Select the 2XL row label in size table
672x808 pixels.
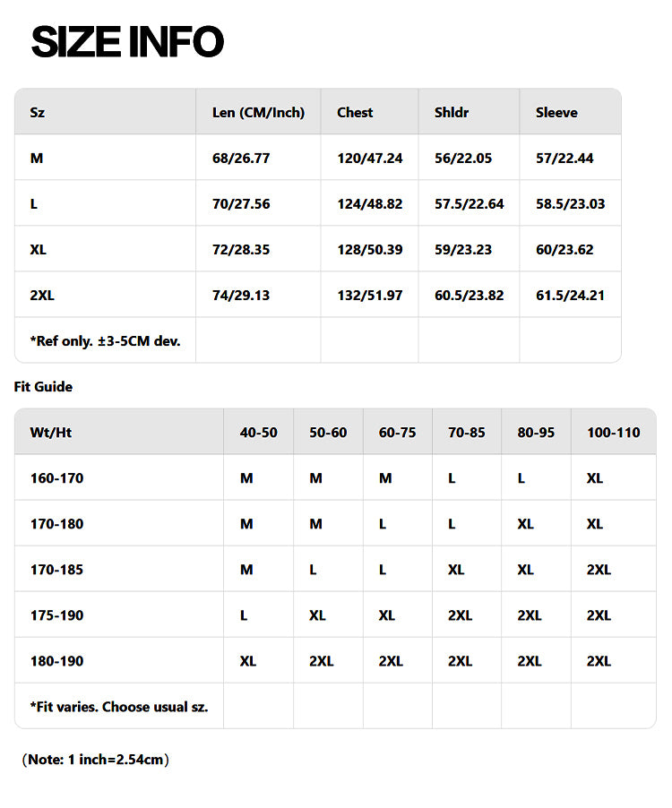point(42,295)
